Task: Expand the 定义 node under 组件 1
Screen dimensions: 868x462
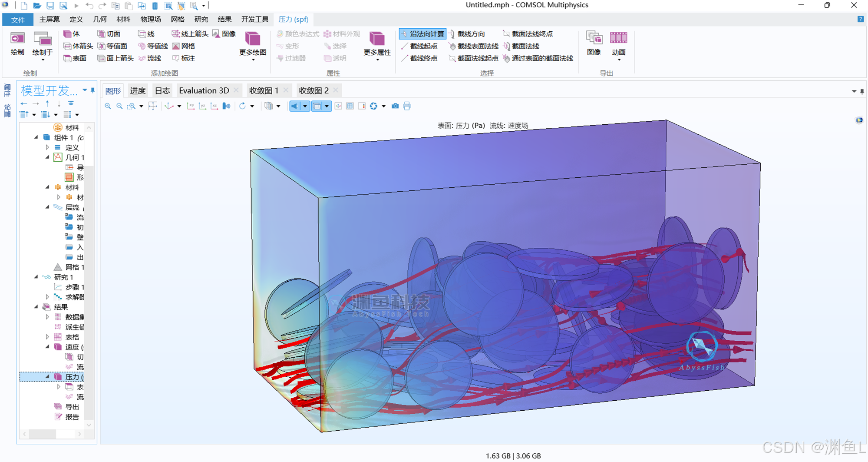Action: coord(48,147)
